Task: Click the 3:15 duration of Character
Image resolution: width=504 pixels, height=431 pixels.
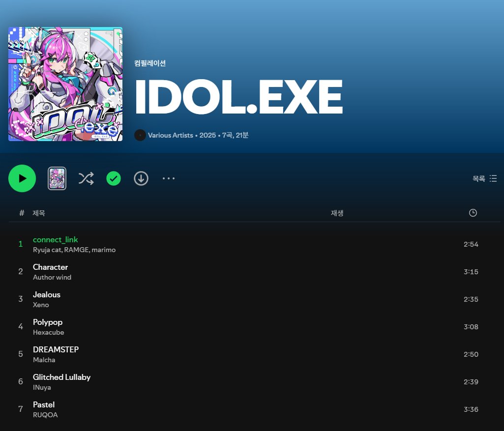Action: pyautogui.click(x=471, y=272)
